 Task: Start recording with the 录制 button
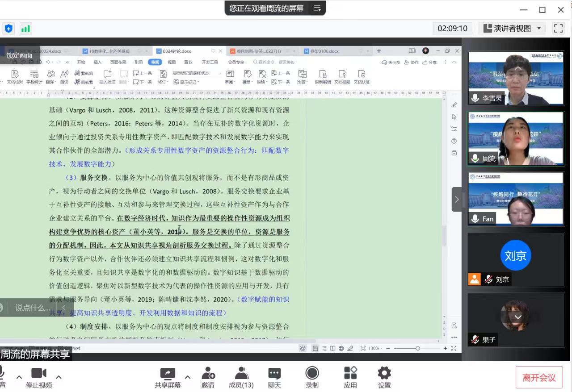312,374
